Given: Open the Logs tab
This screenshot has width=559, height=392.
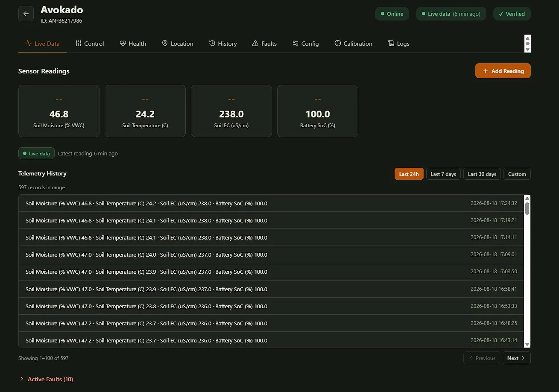Looking at the screenshot, I should pyautogui.click(x=398, y=44).
